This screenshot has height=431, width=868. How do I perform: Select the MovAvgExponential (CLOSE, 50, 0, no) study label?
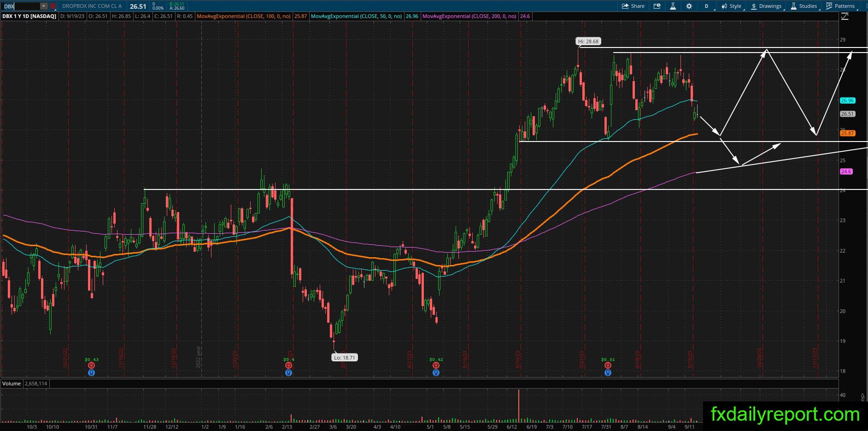[x=357, y=16]
